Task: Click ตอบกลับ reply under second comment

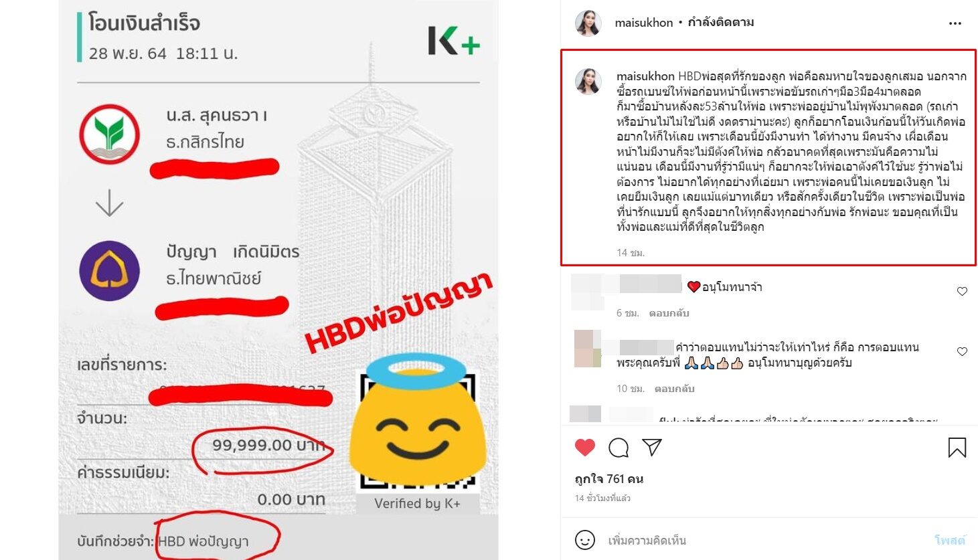Action: coord(675,389)
